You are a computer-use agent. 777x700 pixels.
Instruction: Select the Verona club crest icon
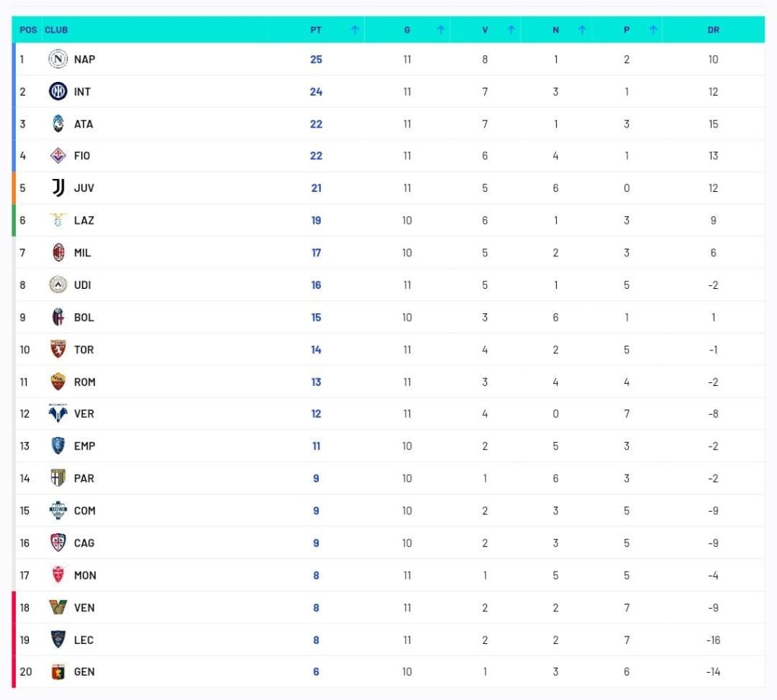[58, 413]
